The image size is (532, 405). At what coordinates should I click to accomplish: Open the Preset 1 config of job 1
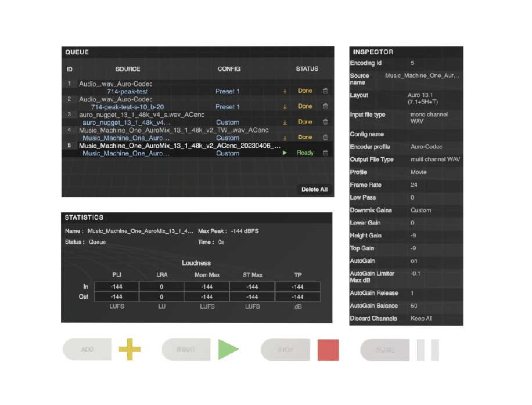tap(227, 91)
